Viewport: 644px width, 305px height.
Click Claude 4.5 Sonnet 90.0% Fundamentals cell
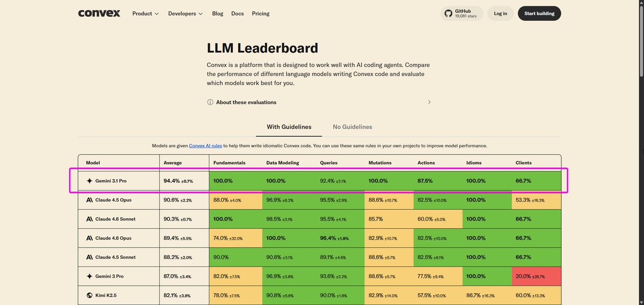[x=236, y=257]
